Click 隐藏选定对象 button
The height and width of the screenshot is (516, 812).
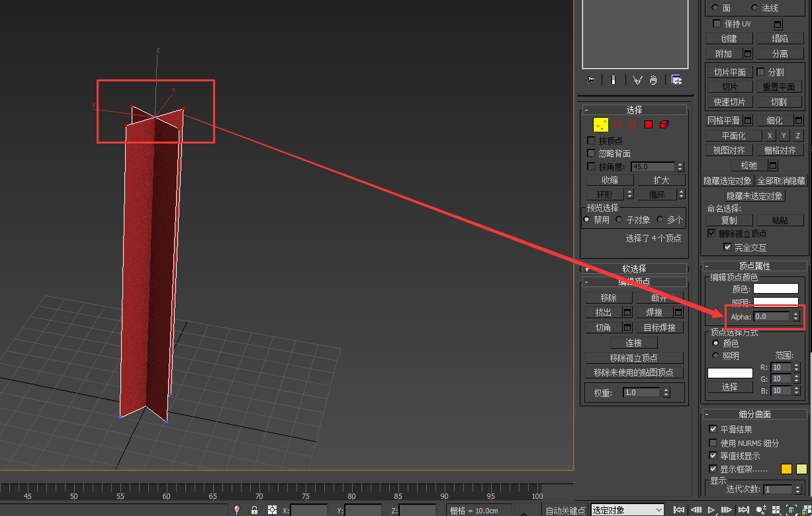[728, 181]
